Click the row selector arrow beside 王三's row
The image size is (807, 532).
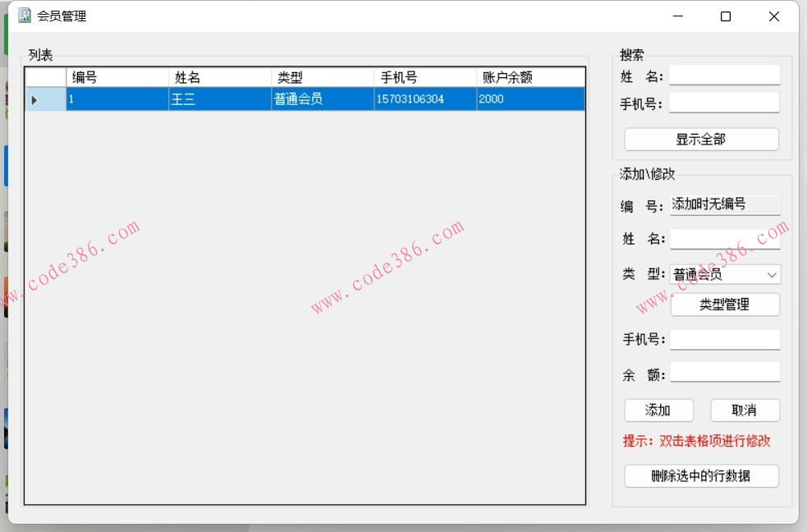[34, 99]
